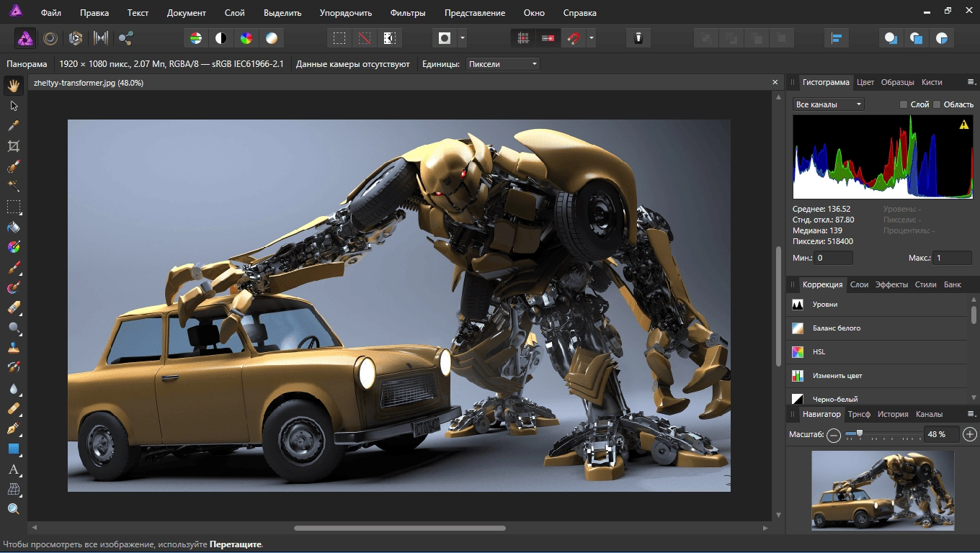Viewport: 980px width, 553px height.
Task: Choose the Clone Stamp tool
Action: 13,348
